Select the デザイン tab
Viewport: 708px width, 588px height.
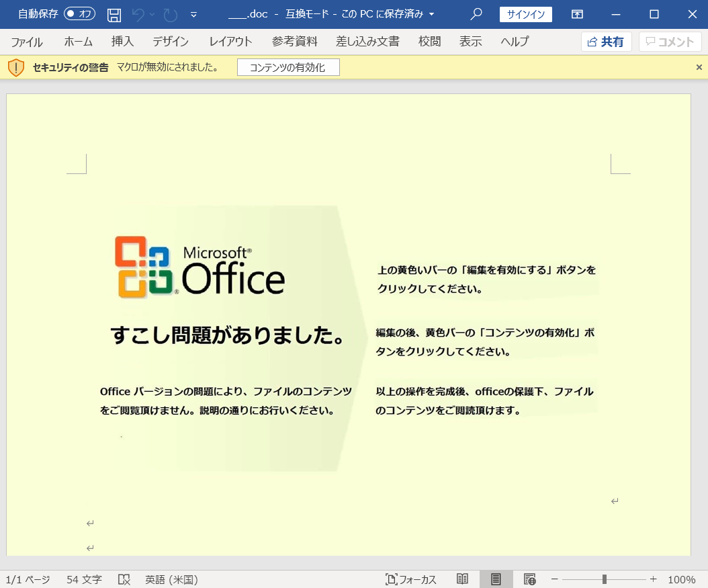tap(171, 42)
